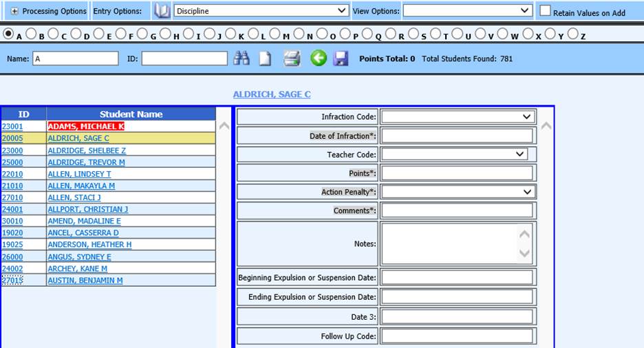Viewport: 644px width, 348px height.
Task: Open the View Options dropdown
Action: pyautogui.click(x=467, y=11)
